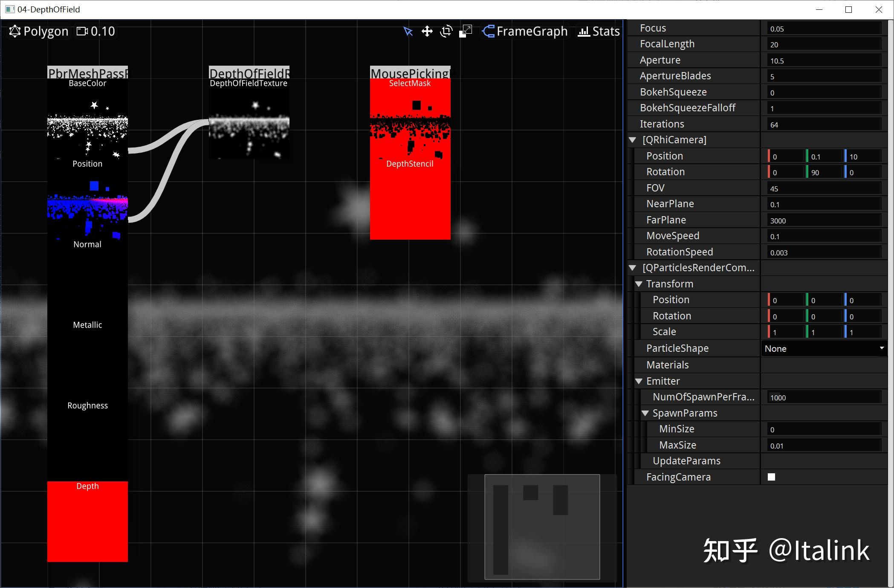Click the MousePicking node title
Viewport: 894px width, 588px height.
pos(410,72)
